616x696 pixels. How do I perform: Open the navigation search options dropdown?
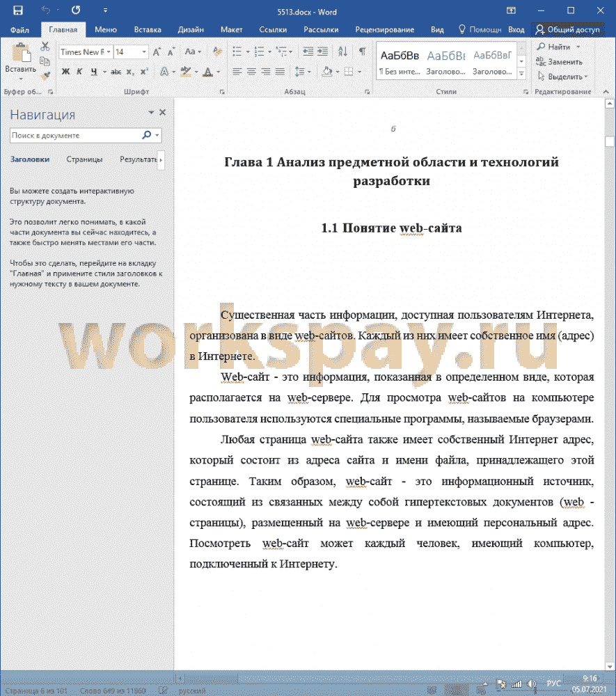click(157, 136)
